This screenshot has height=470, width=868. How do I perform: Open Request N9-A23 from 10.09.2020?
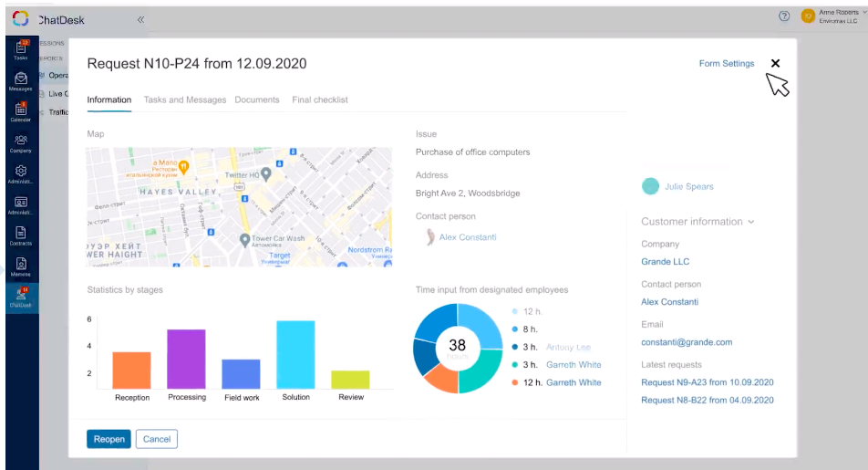[708, 382]
